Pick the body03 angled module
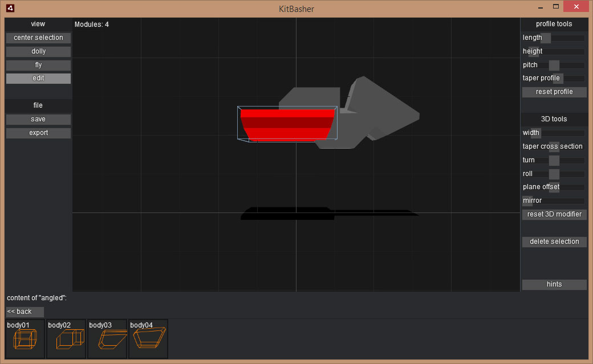Image resolution: width=593 pixels, height=364 pixels. coord(107,339)
